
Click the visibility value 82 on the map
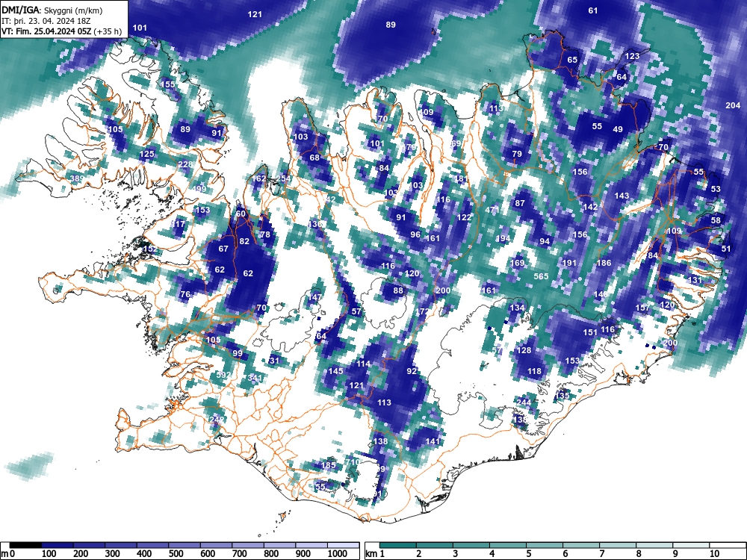(x=244, y=241)
